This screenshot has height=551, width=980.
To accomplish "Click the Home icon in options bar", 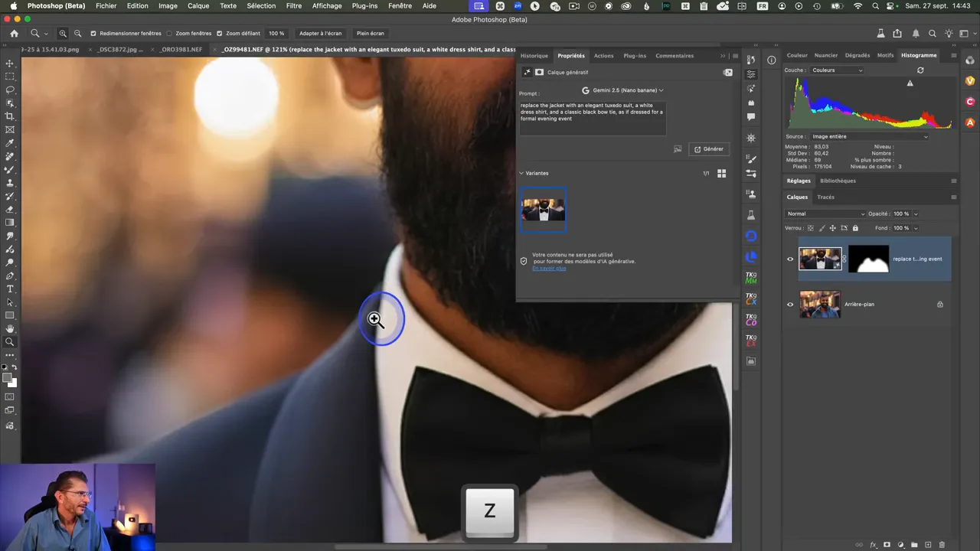I will (14, 34).
